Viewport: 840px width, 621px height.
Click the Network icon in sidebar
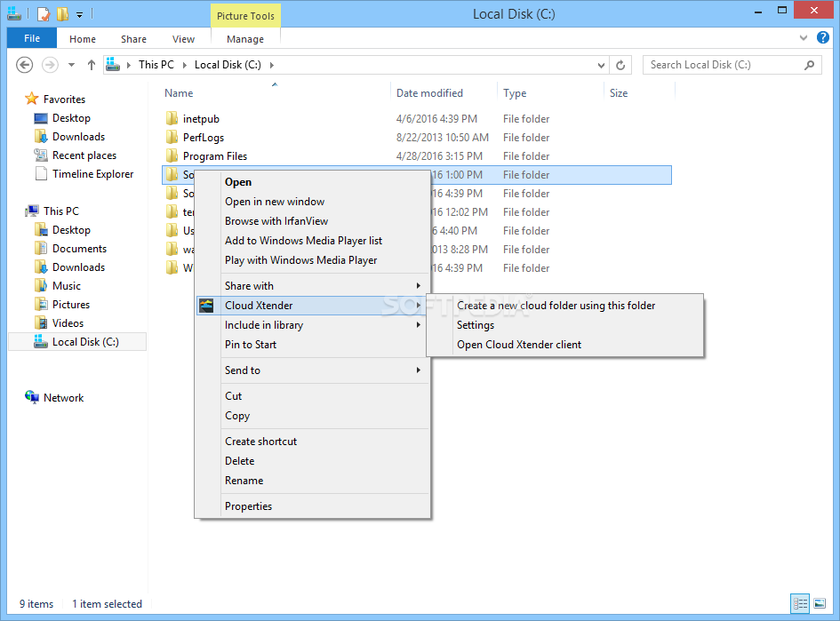(32, 397)
